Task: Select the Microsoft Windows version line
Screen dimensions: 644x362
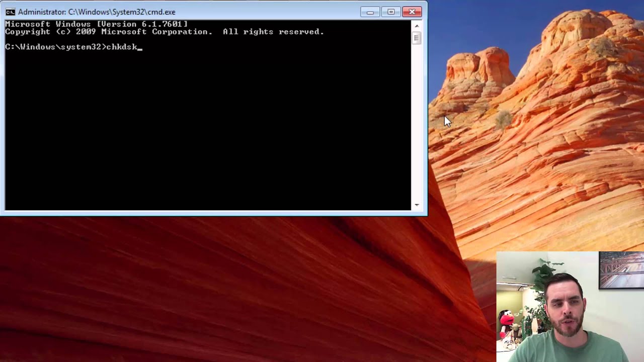Action: coord(96,24)
